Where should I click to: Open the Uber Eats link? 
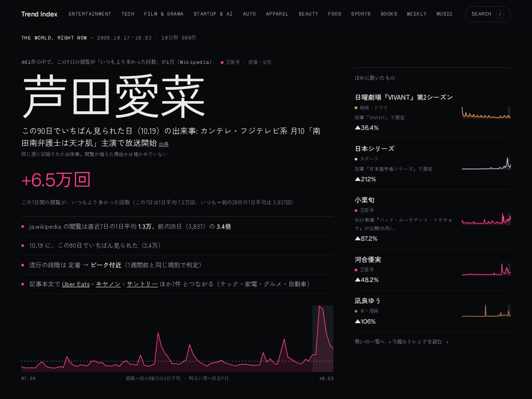[x=76, y=284]
